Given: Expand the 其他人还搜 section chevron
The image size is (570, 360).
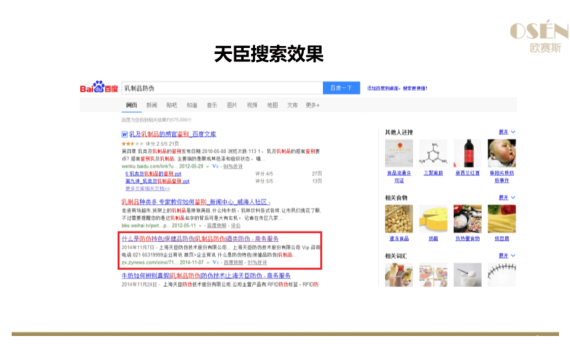Looking at the screenshot, I should click(x=513, y=132).
